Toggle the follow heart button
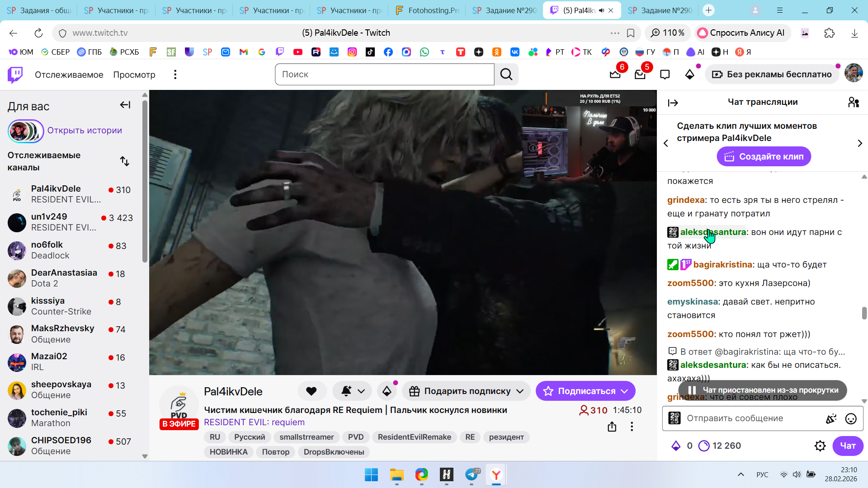The height and width of the screenshot is (488, 868). click(x=311, y=391)
